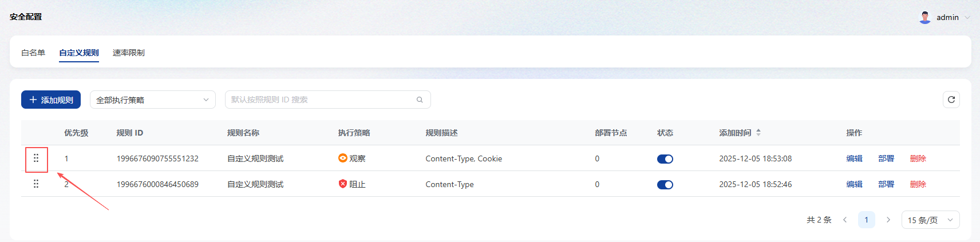The height and width of the screenshot is (242, 980).
Task: Switch to the 白名单 tab
Action: [x=33, y=53]
